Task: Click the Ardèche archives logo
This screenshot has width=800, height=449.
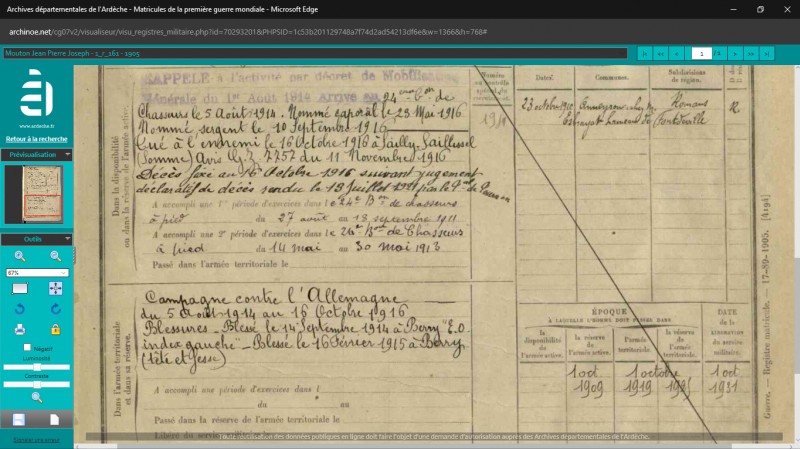Action: point(36,93)
